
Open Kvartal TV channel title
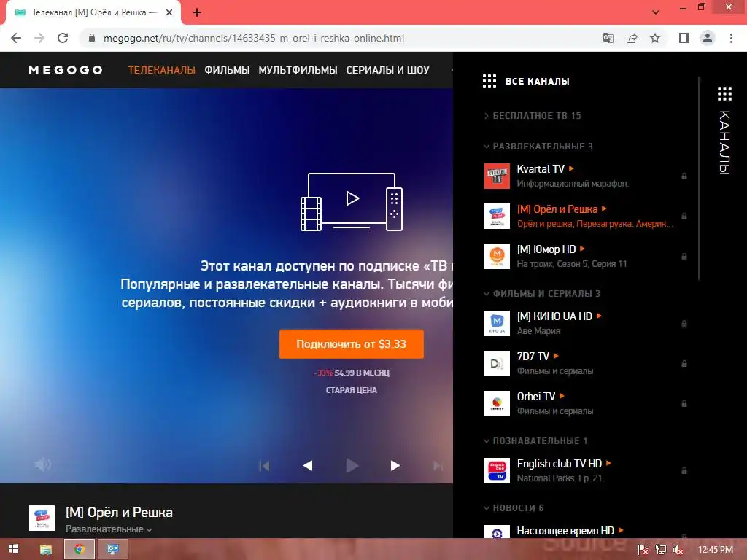click(x=541, y=169)
